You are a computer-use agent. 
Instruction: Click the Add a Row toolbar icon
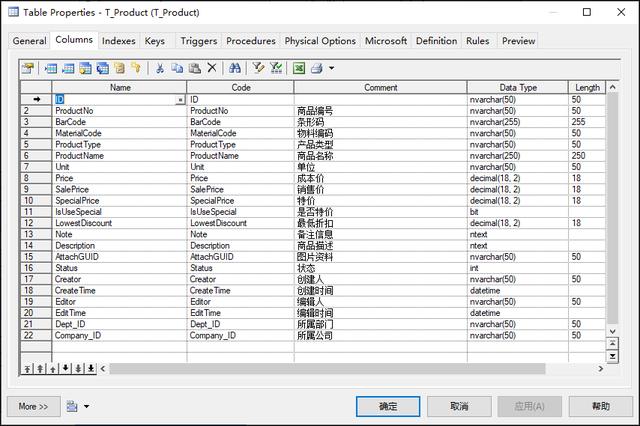(68, 68)
